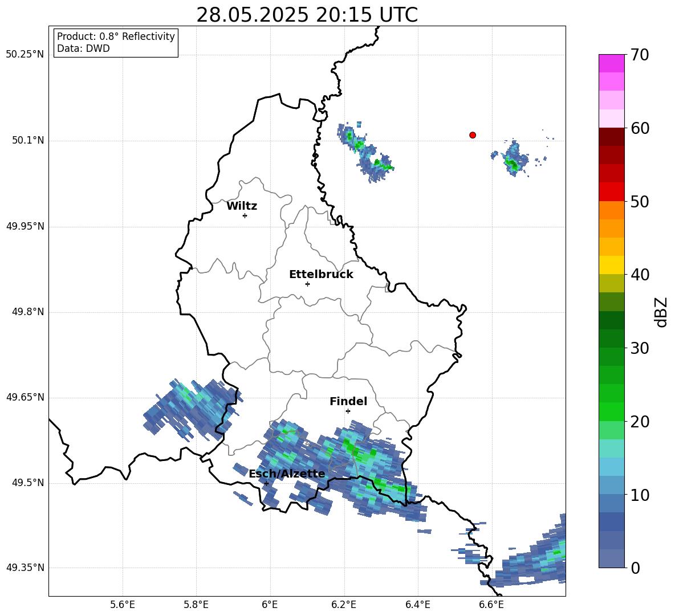This screenshot has height=616, width=675.
Task: Click the Findel location cross marker
Action: (x=348, y=411)
